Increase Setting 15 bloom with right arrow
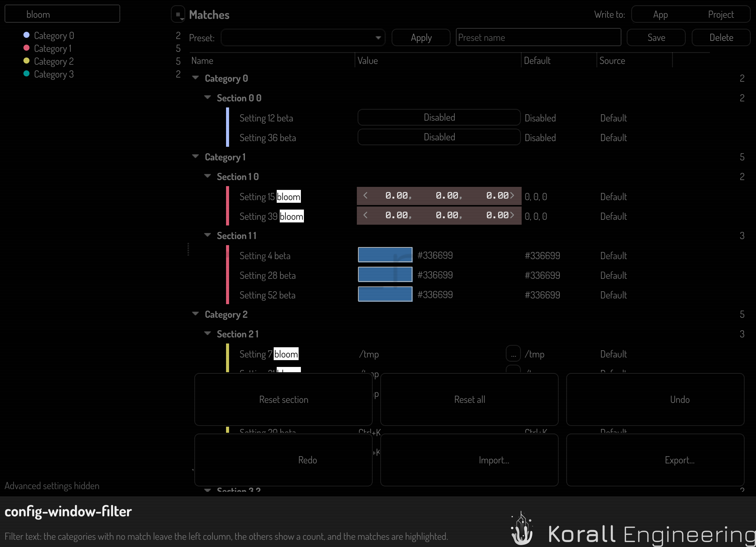The image size is (756, 547). point(512,196)
